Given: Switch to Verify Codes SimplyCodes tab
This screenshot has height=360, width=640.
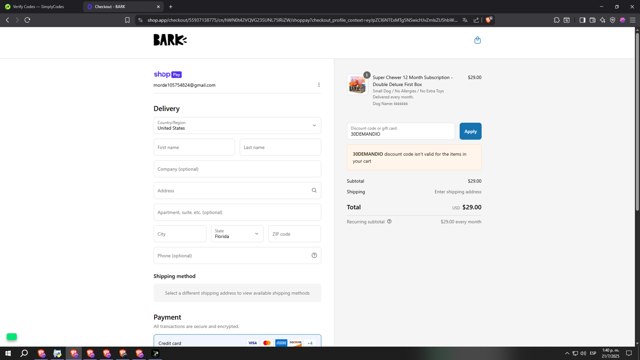Looking at the screenshot, I should tap(38, 7).
